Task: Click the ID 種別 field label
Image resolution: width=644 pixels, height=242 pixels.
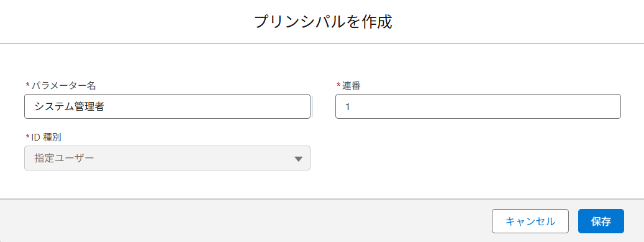Action: [x=47, y=137]
